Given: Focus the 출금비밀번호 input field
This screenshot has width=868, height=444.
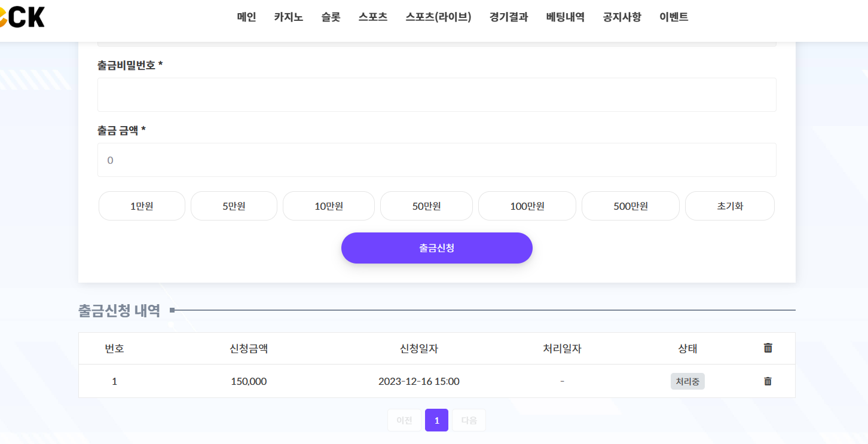Looking at the screenshot, I should 436,94.
